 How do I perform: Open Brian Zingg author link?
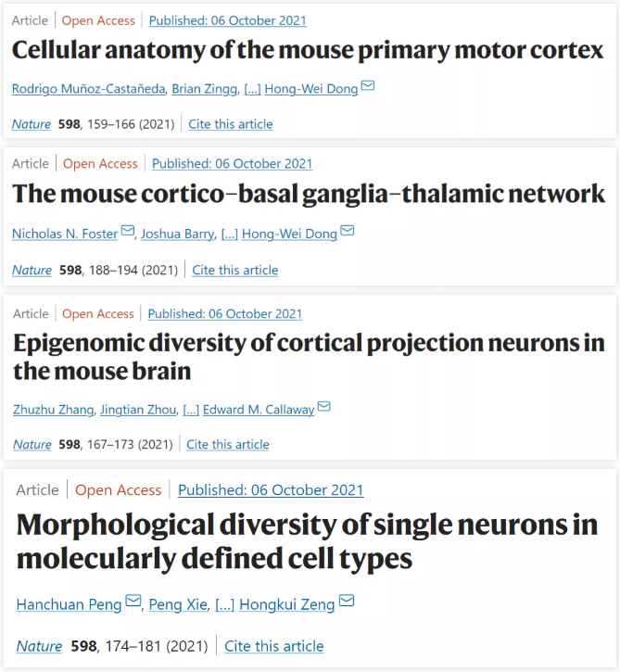[x=203, y=89]
